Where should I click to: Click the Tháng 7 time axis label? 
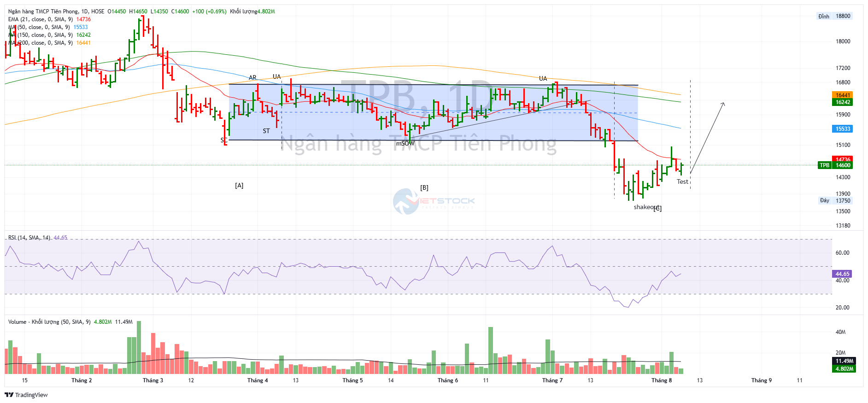click(552, 380)
